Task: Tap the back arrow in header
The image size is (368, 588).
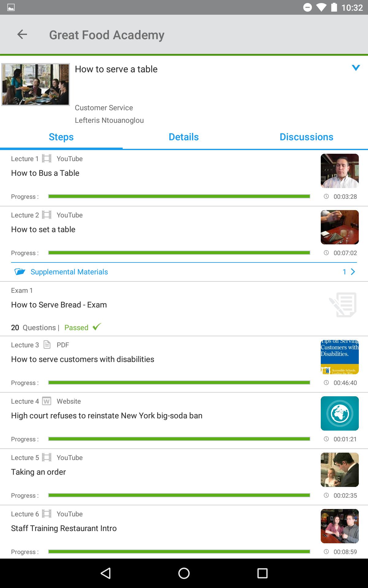Action: [22, 34]
